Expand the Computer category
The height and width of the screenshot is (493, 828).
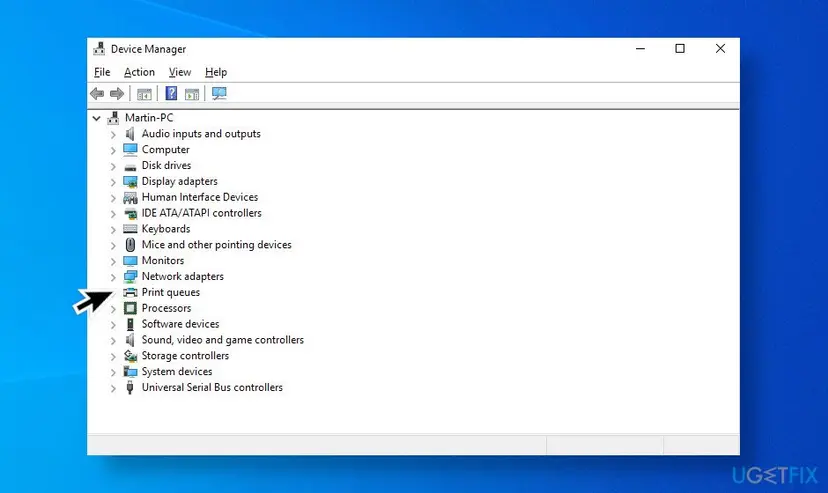point(113,150)
